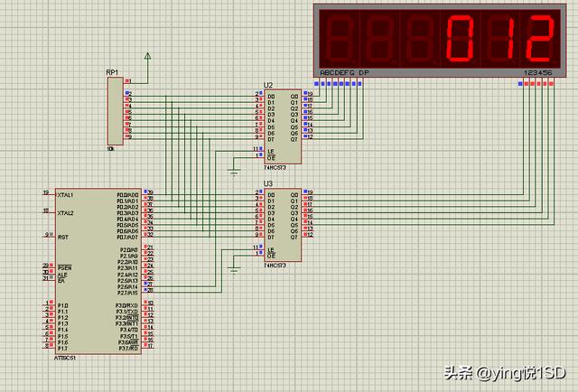578x392 pixels.
Task: Click the OE pin label on U3
Action: tap(271, 256)
